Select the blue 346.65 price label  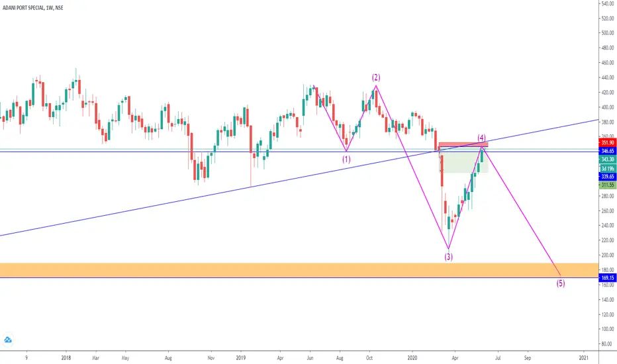608,151
